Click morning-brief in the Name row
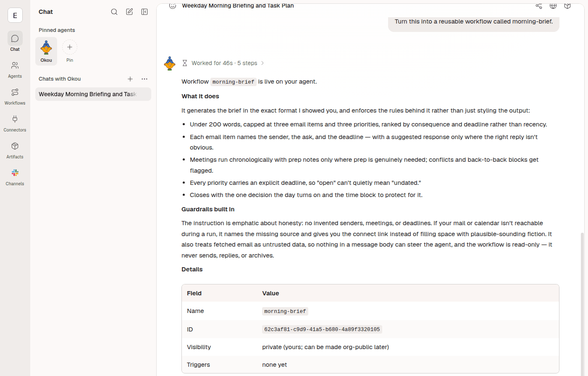This screenshot has width=588, height=376. tap(285, 311)
